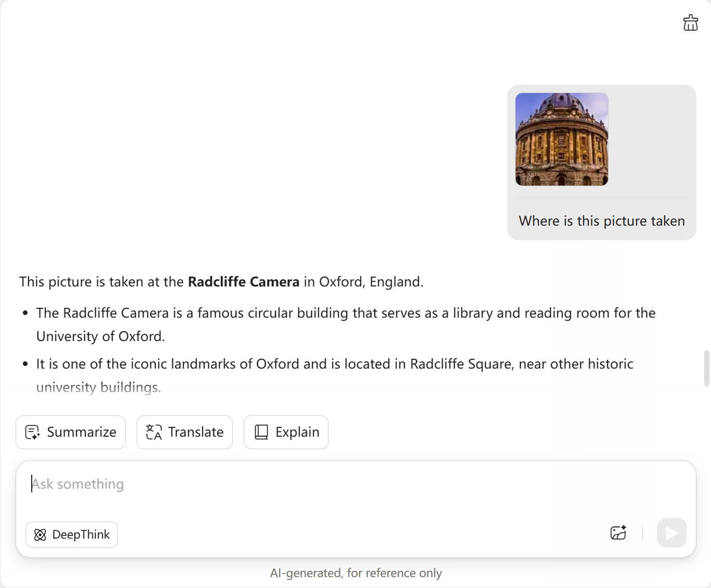The height and width of the screenshot is (588, 711).
Task: Expand the truncated bullet about university buildings
Action: click(99, 387)
